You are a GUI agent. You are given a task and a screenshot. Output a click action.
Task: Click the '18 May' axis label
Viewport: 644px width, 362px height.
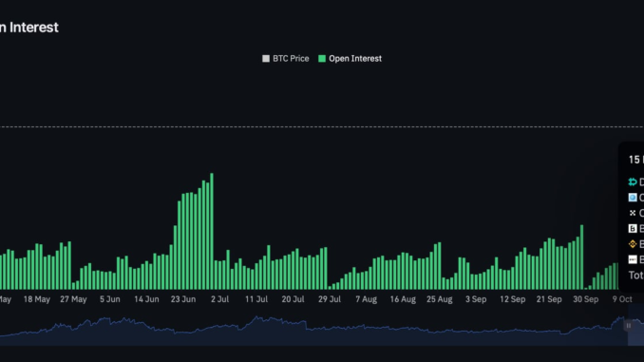37,299
